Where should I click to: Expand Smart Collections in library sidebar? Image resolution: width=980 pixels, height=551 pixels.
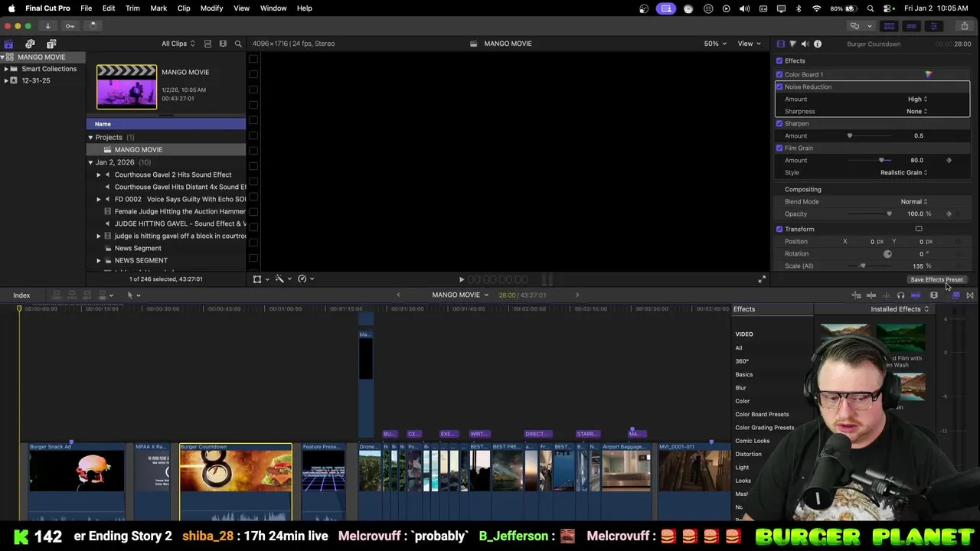click(x=6, y=69)
